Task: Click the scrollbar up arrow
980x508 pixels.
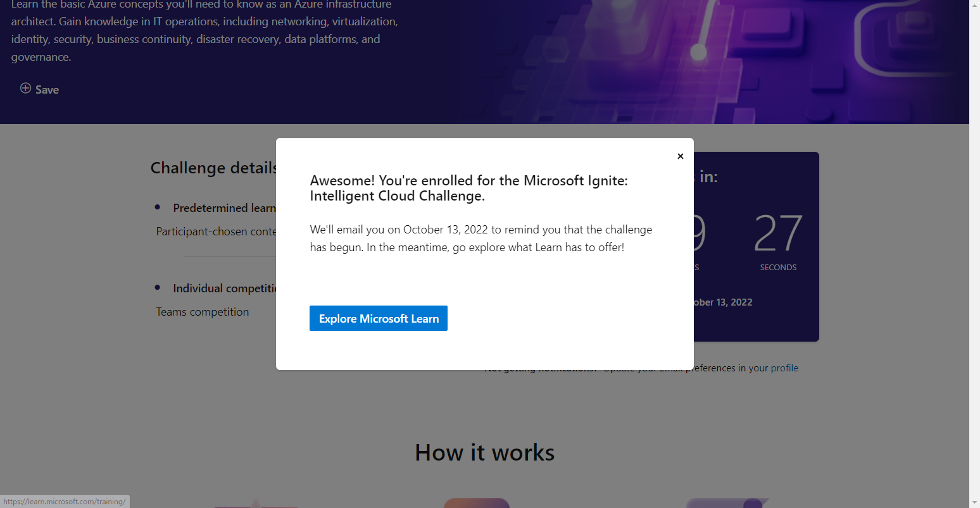Action: coord(975,5)
